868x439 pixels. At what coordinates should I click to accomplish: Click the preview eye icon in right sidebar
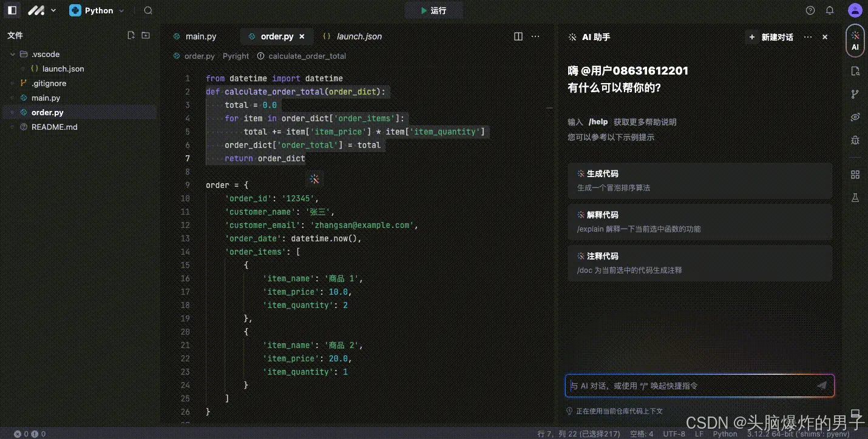tap(855, 117)
